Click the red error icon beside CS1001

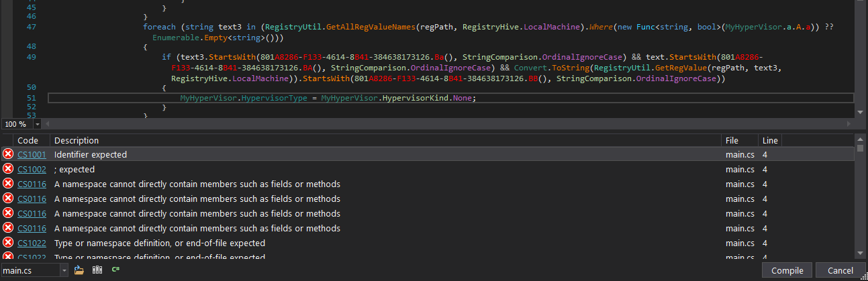click(8, 154)
